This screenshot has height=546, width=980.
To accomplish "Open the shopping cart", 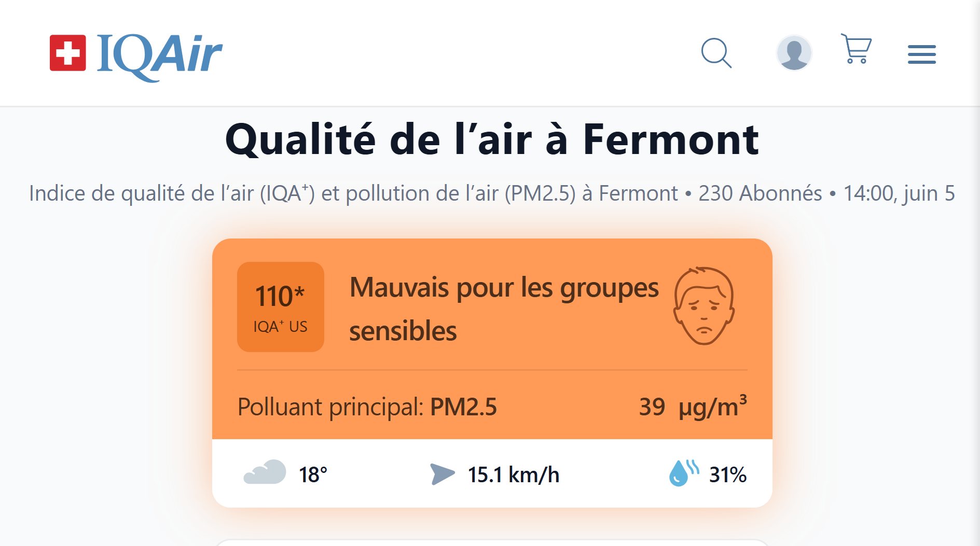I will (856, 49).
